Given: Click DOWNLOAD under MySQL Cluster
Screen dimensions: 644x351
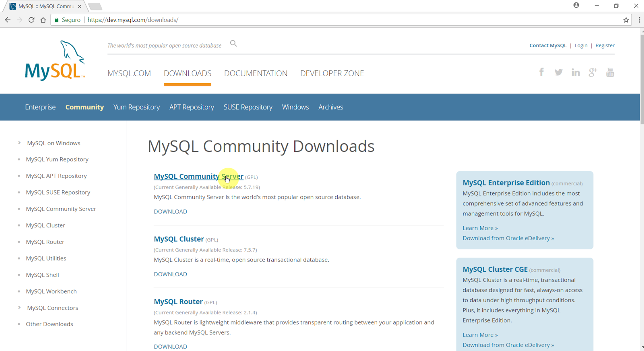Looking at the screenshot, I should click(x=170, y=274).
